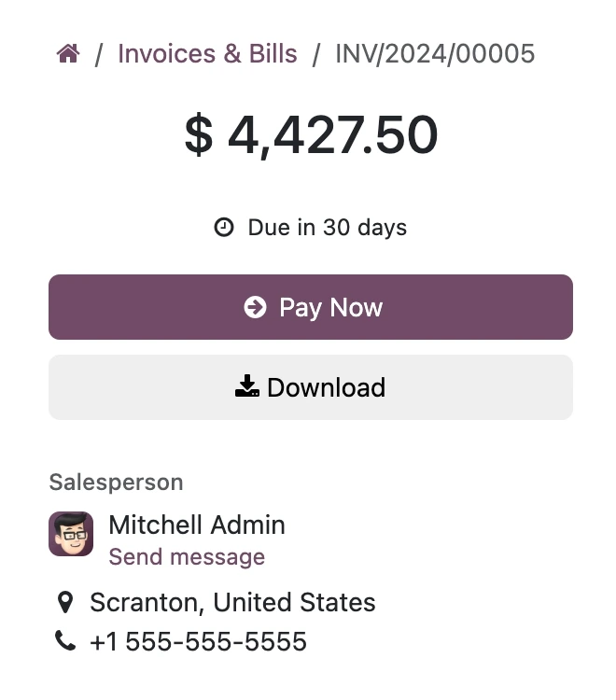Screen dimensions: 616x700
Task: Click the +1 555-555-5555 phone number
Action: pyautogui.click(x=198, y=642)
